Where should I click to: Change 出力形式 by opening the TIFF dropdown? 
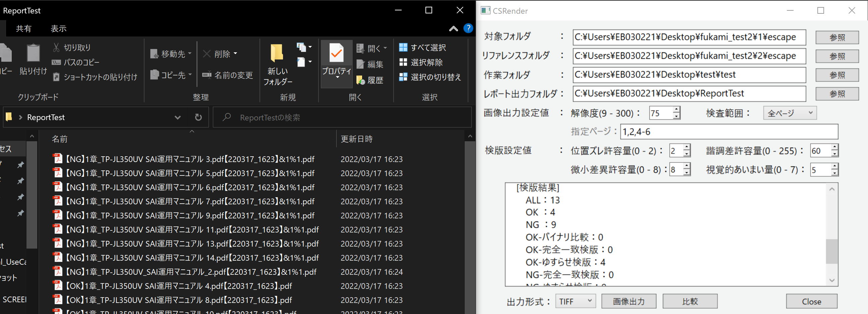tap(575, 301)
